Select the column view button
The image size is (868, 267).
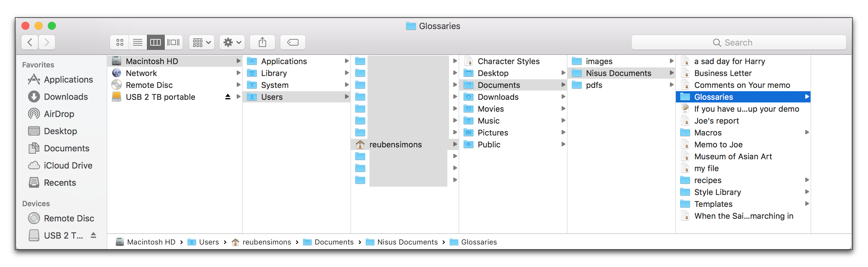click(155, 43)
